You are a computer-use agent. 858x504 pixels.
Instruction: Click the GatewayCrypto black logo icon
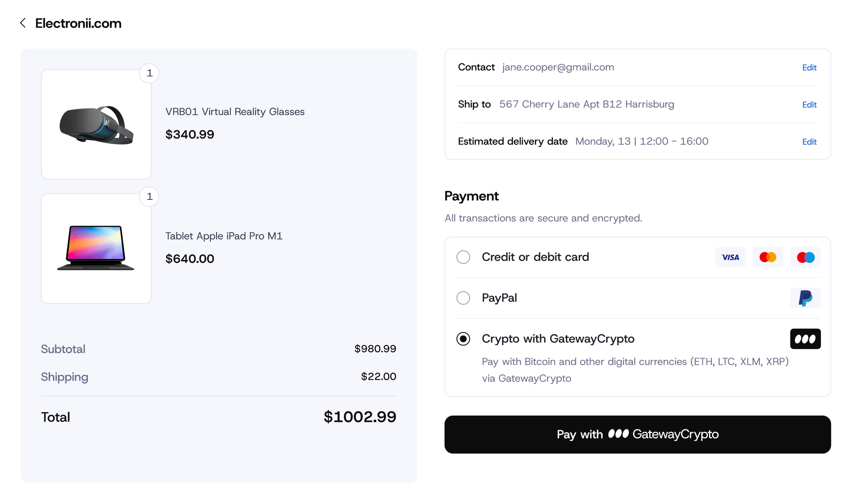click(805, 339)
